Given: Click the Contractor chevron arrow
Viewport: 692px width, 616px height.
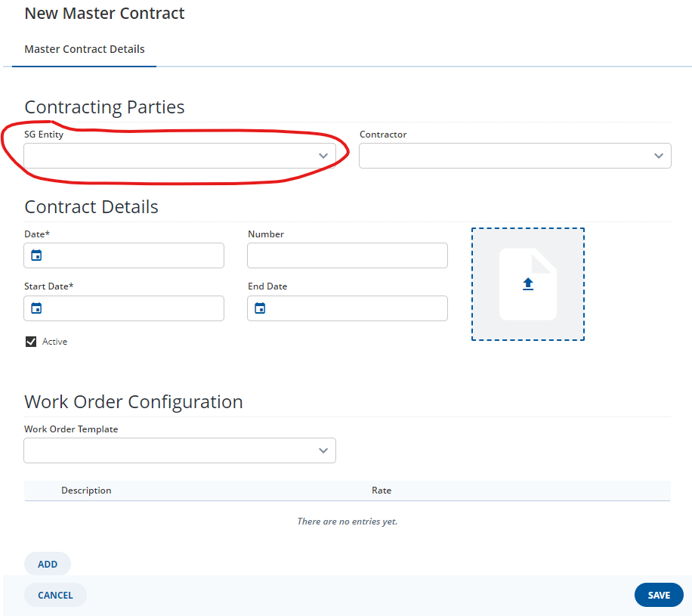Looking at the screenshot, I should click(x=659, y=156).
